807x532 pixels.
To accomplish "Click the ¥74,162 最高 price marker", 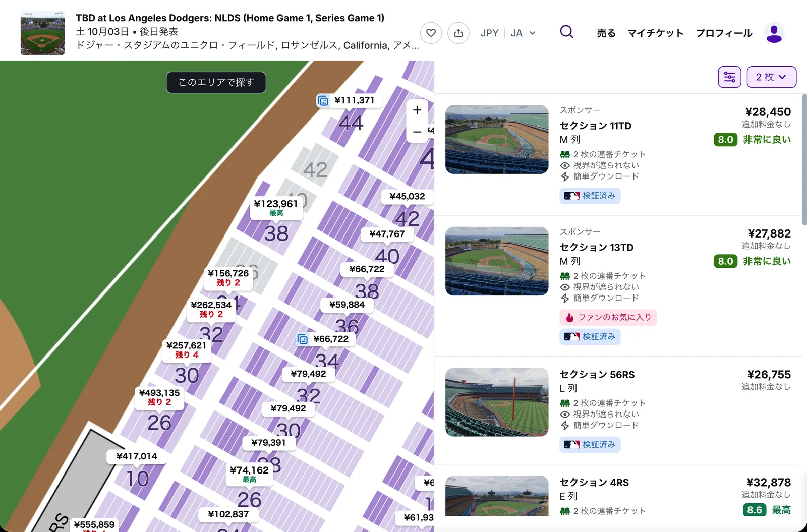I will point(249,475).
